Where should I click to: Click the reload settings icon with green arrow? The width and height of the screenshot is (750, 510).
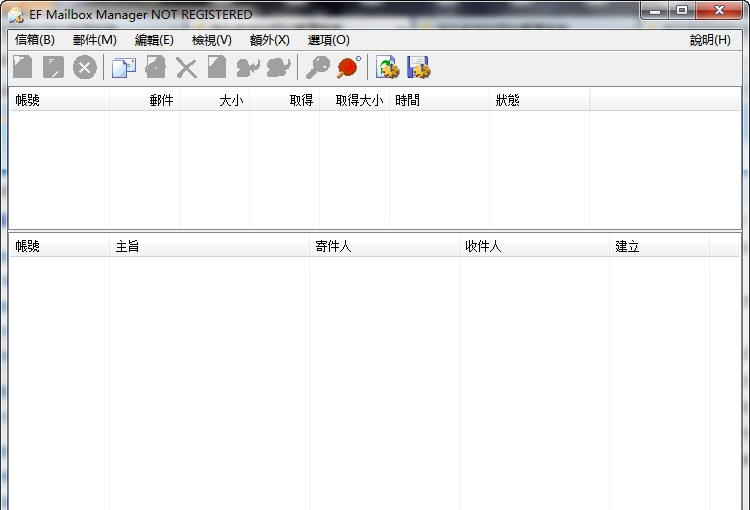pos(387,67)
